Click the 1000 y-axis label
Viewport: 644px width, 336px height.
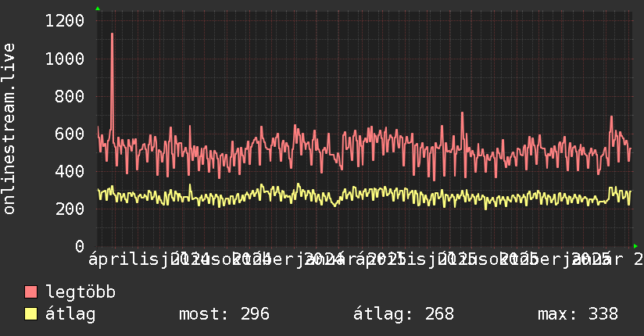click(x=65, y=59)
